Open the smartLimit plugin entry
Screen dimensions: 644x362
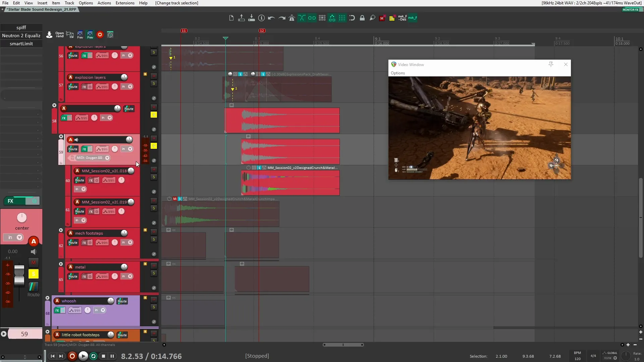pos(21,44)
